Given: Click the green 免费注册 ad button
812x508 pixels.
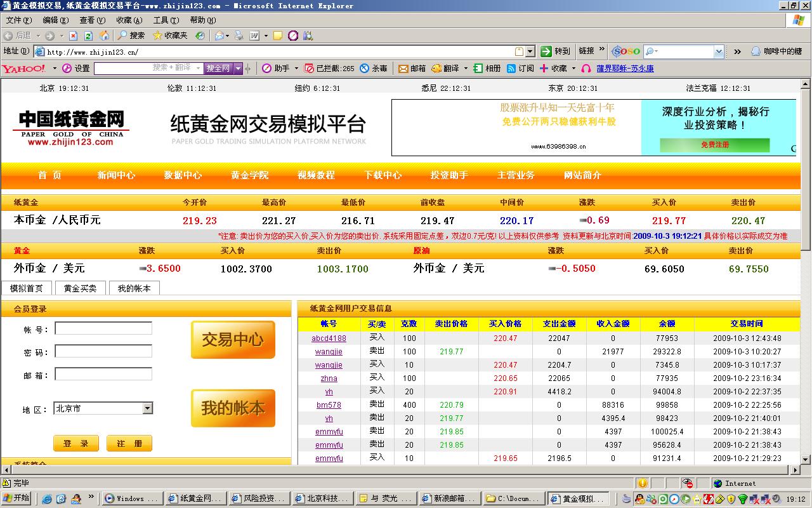Looking at the screenshot, I should pyautogui.click(x=714, y=145).
